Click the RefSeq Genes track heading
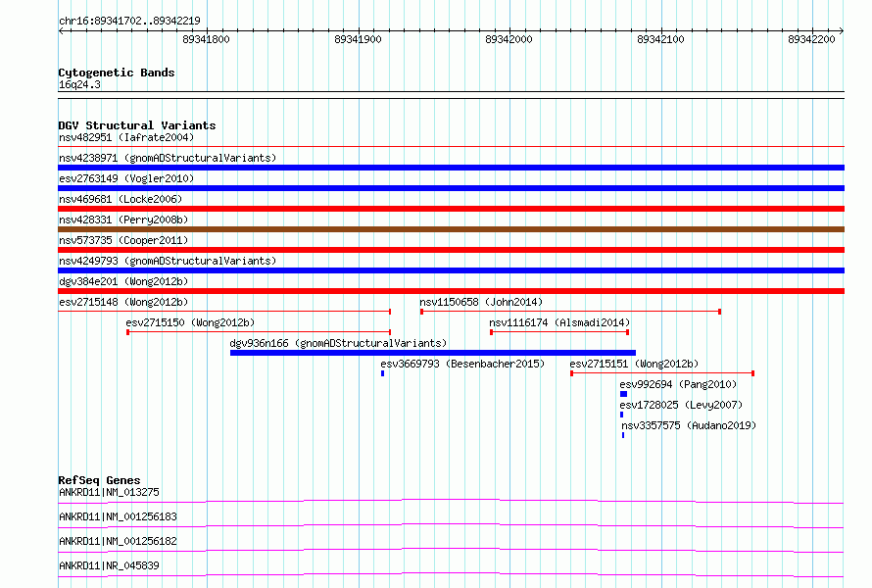Screen dimensions: 872x588 coord(99,480)
